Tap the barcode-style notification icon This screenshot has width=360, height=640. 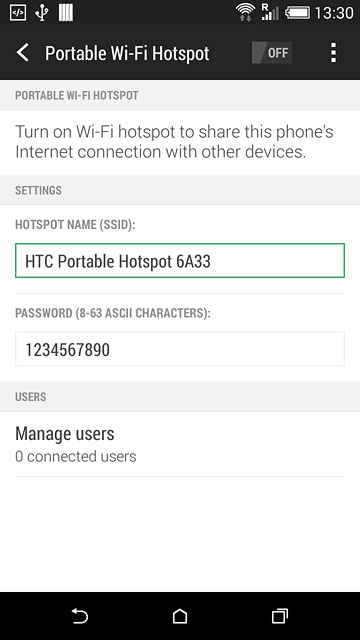[x=66, y=13]
